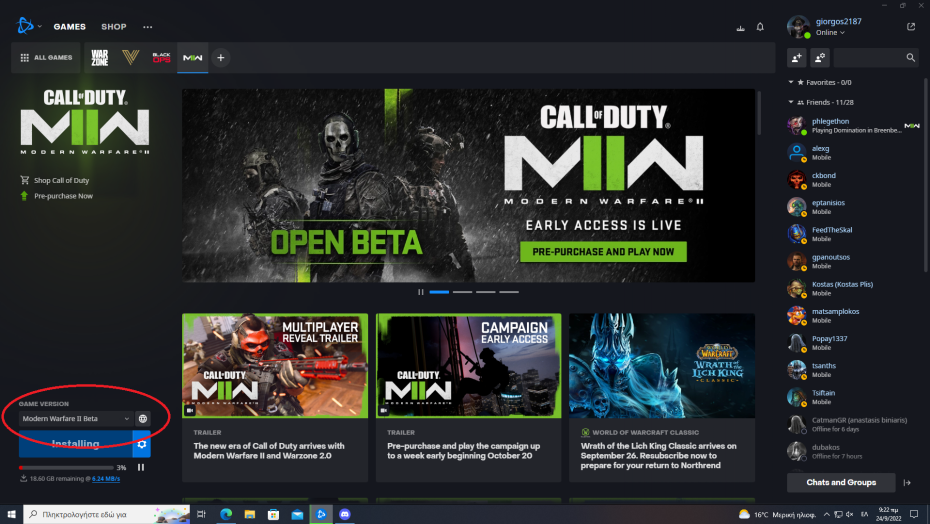
Task: Click the Shop Call of Duty cart icon
Action: (x=24, y=180)
